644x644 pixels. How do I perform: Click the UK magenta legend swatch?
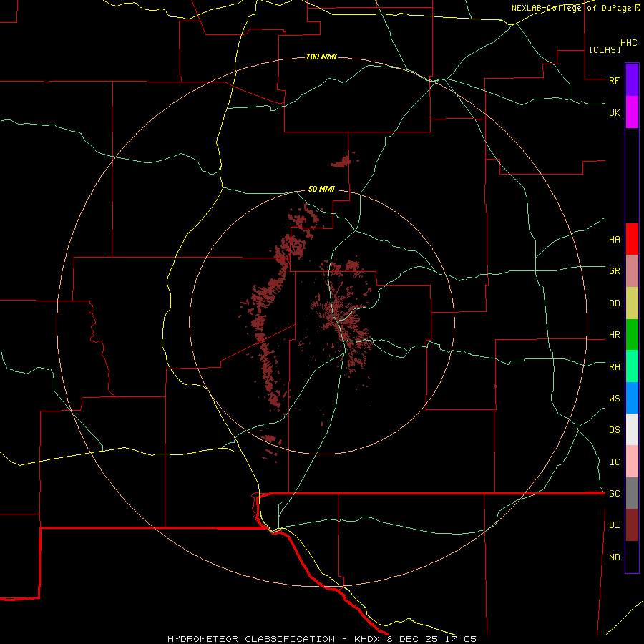[x=632, y=112]
